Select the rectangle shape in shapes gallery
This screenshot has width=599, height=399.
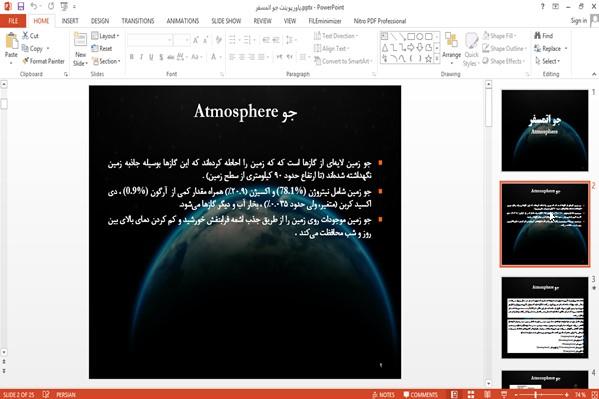[x=411, y=37]
